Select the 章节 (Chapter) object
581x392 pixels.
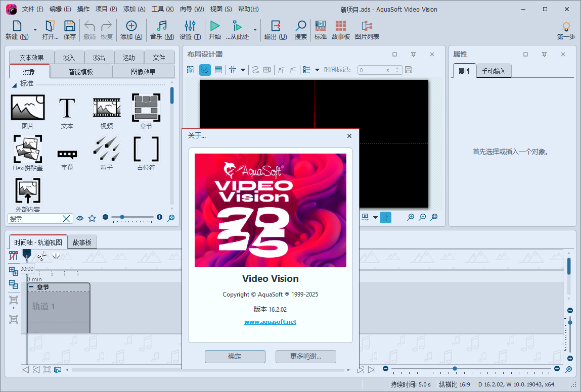point(146,111)
